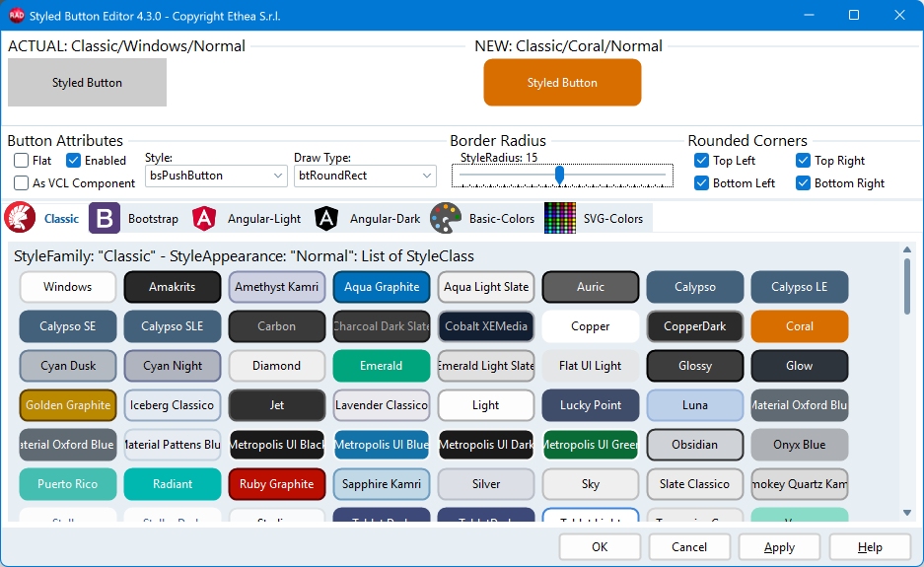Select the Auric style class
This screenshot has width=924, height=567.
(591, 286)
